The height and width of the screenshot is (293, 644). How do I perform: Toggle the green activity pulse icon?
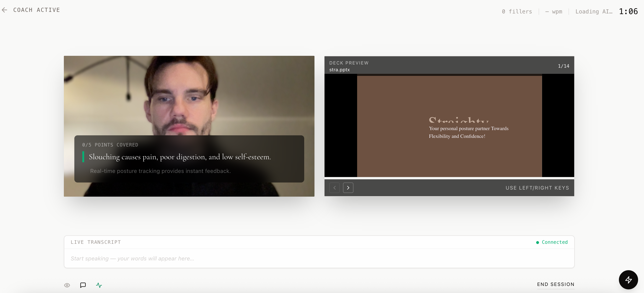(99, 285)
